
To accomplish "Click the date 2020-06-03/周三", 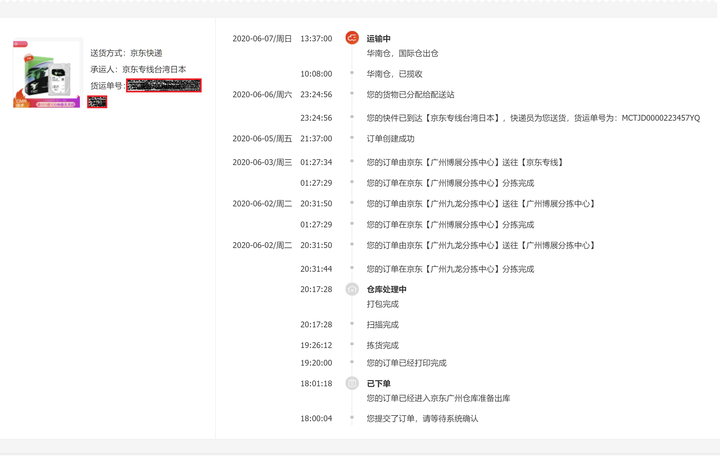I will tap(262, 162).
